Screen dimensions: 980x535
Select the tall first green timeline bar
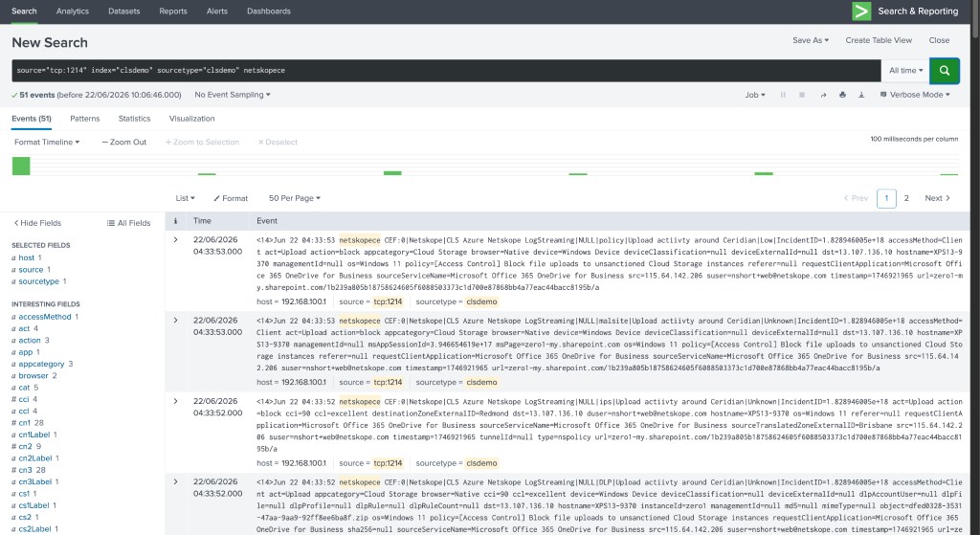pos(21,166)
